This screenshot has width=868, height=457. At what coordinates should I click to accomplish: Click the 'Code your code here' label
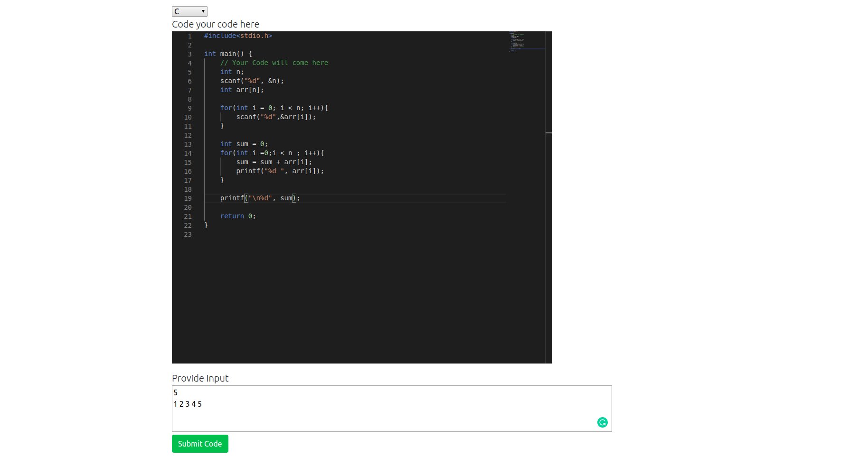(x=216, y=24)
